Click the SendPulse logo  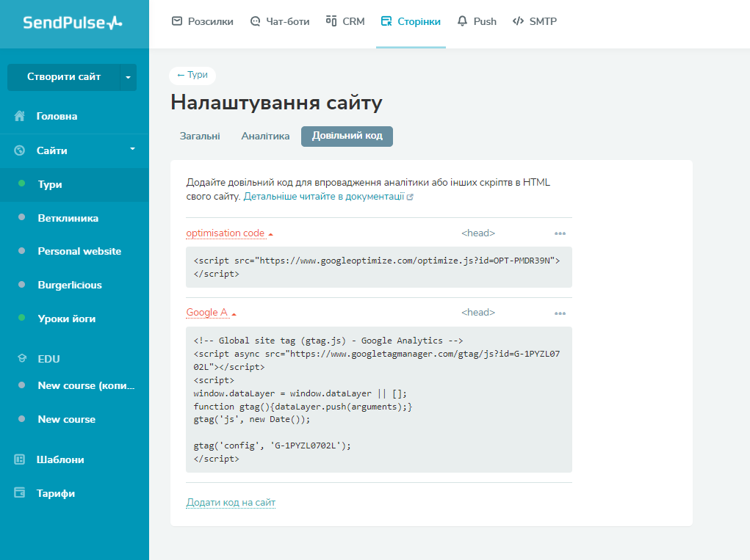pos(73,23)
